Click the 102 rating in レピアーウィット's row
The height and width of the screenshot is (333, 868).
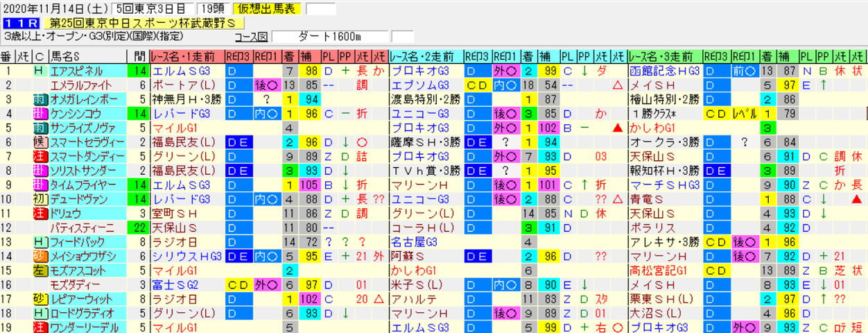pyautogui.click(x=309, y=298)
